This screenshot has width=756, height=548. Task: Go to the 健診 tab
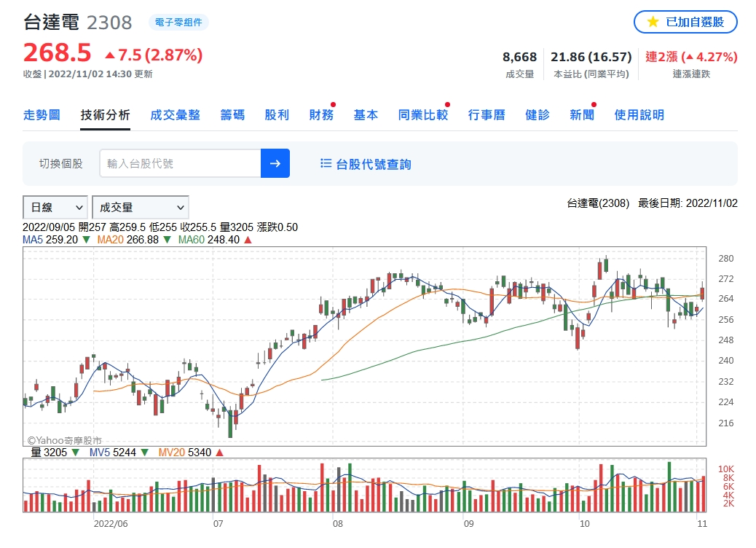click(x=537, y=115)
